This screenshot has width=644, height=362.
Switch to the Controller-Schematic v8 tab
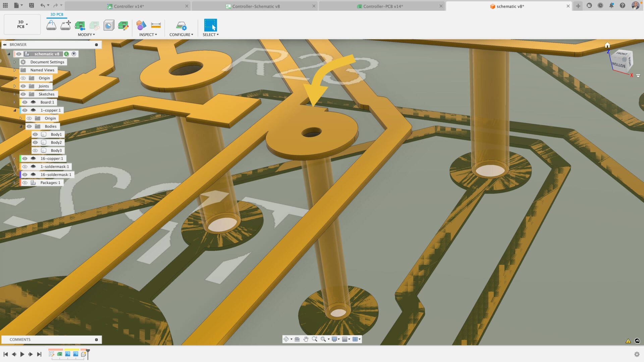pyautogui.click(x=256, y=6)
